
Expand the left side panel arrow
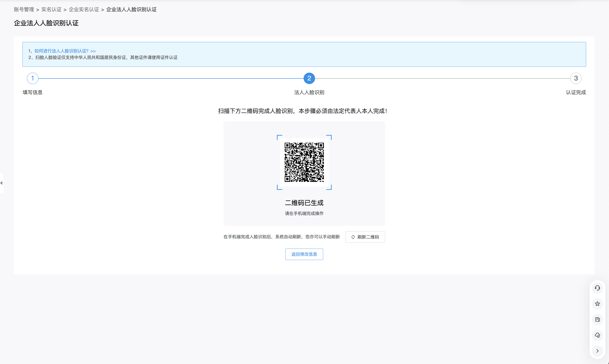pos(2,183)
